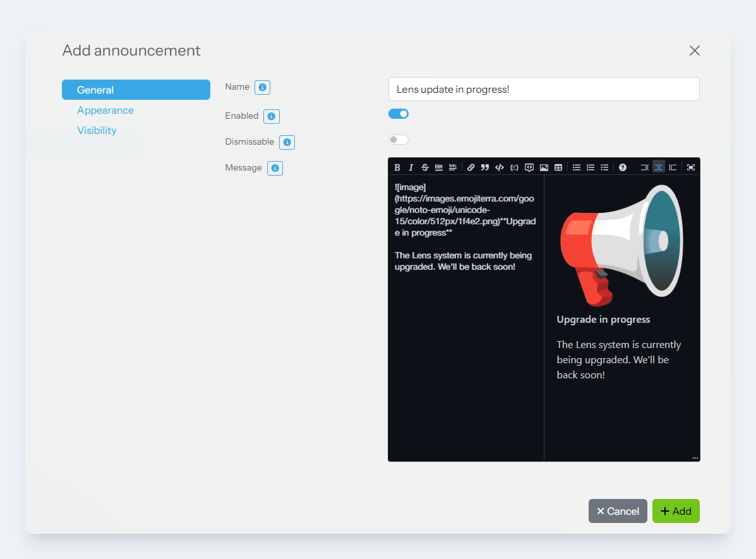The image size is (756, 559).
Task: Add an unordered bullet list
Action: (577, 167)
